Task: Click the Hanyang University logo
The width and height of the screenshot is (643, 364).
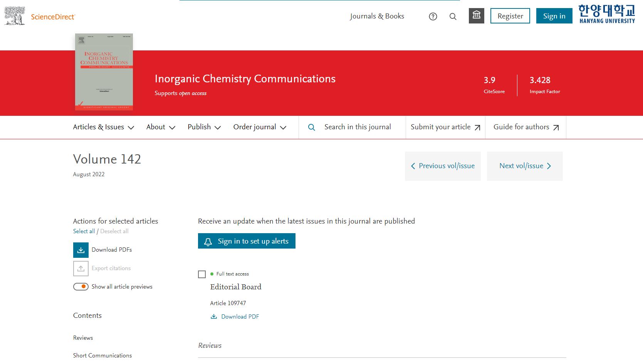Action: [606, 15]
